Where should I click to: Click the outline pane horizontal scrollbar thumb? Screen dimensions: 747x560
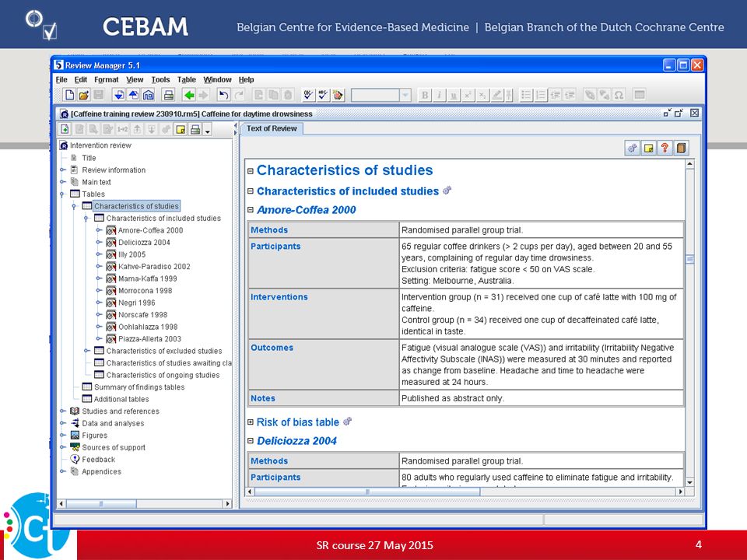click(101, 503)
